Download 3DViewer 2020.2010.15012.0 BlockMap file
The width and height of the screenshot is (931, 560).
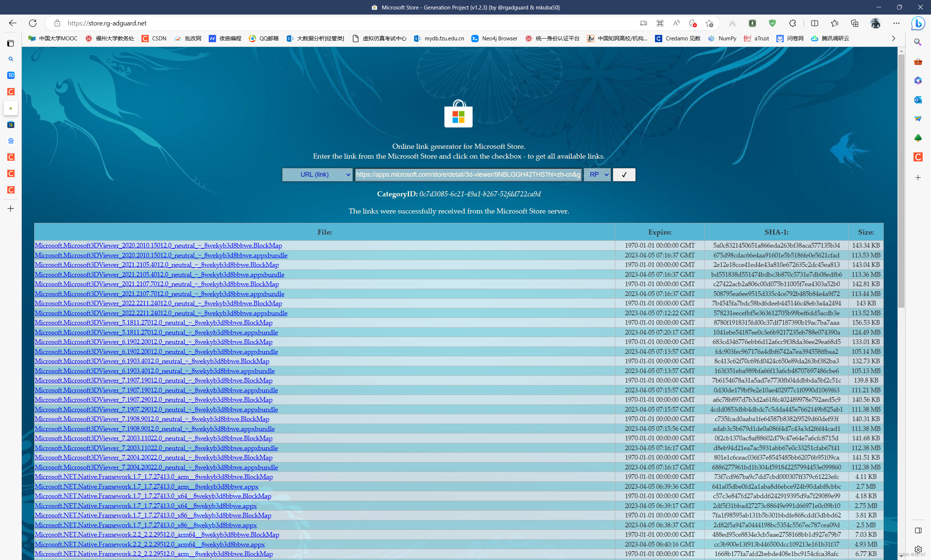tap(159, 245)
